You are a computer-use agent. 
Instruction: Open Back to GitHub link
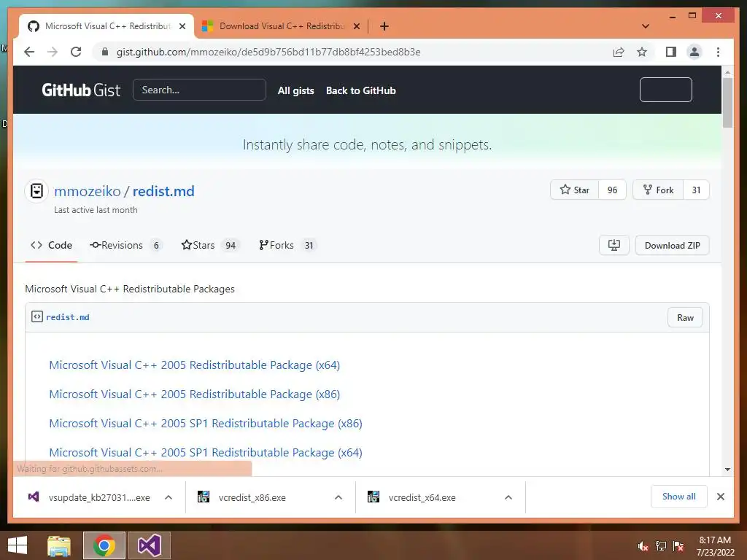coord(360,90)
